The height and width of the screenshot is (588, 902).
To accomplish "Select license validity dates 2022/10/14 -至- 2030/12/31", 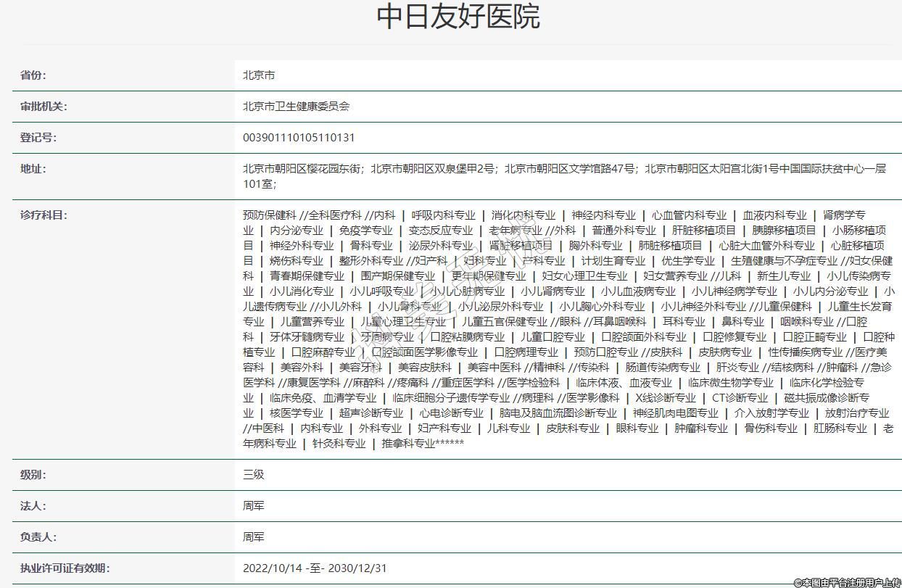I will (x=315, y=568).
